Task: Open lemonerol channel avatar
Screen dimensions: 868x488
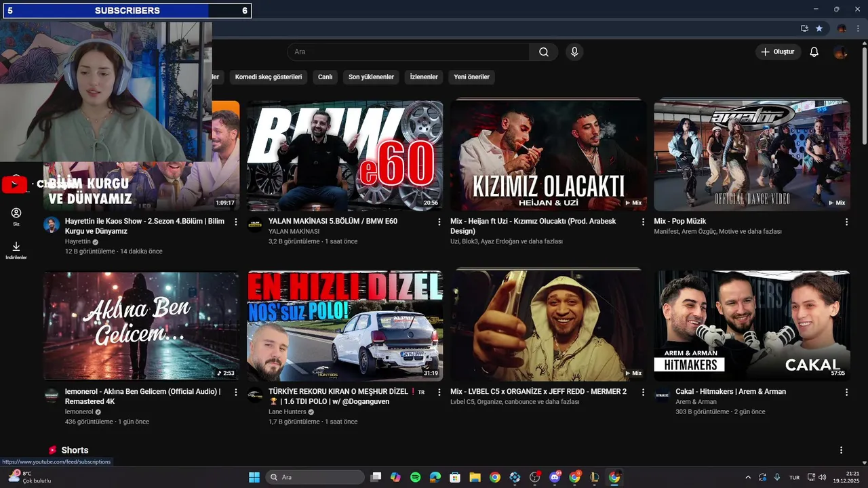Action: [x=52, y=395]
